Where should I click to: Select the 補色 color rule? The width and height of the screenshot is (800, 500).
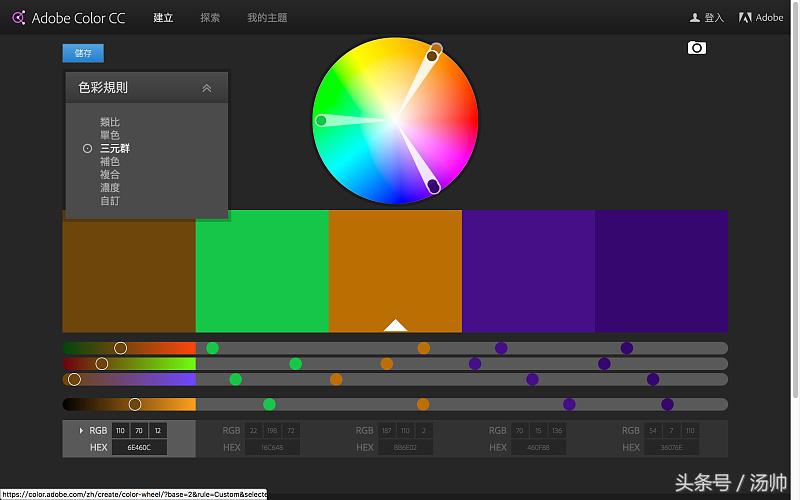110,162
